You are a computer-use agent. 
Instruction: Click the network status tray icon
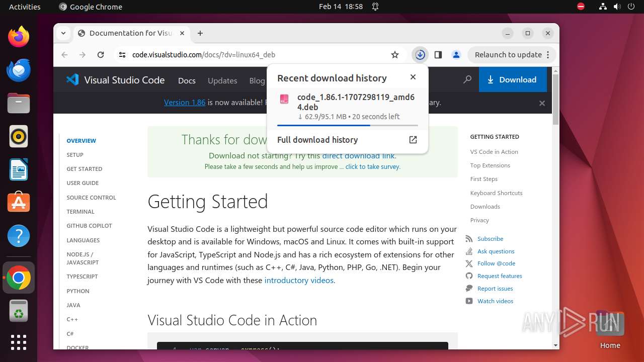(x=603, y=7)
